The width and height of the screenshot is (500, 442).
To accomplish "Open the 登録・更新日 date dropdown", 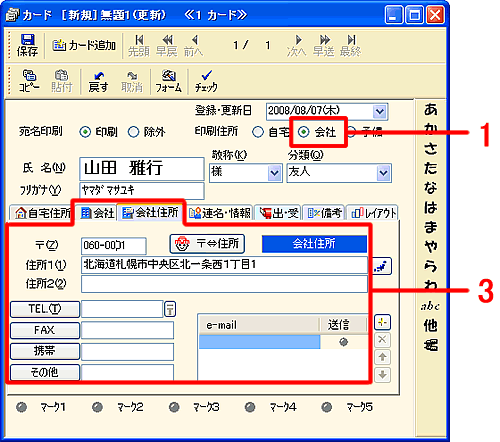I will coord(380,111).
